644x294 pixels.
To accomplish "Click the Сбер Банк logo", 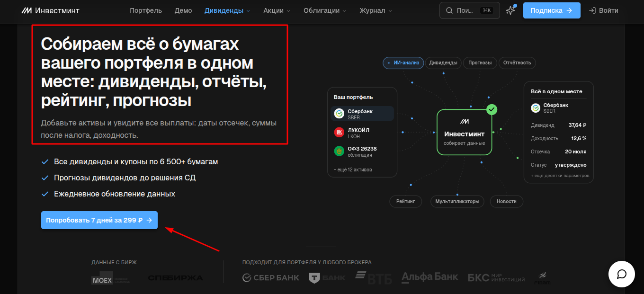I will coord(271,278).
